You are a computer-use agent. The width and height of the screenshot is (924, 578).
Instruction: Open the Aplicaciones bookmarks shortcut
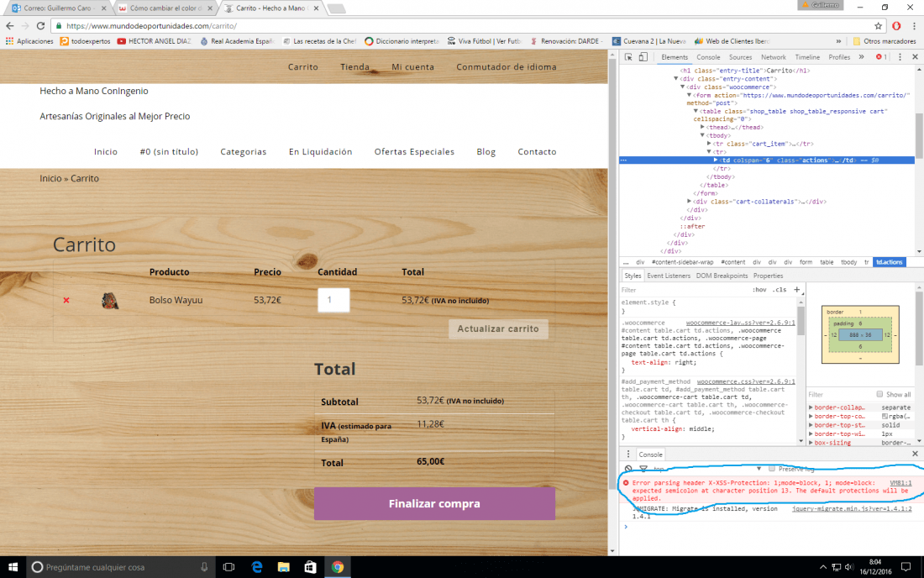click(x=29, y=41)
